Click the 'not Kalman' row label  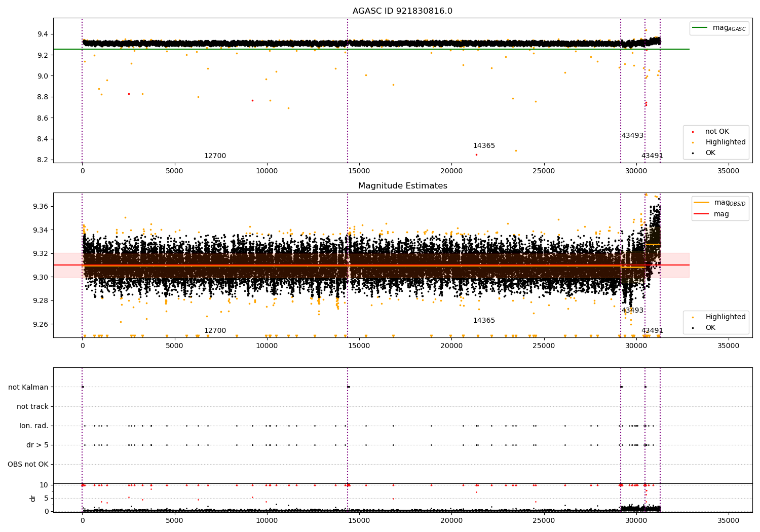coord(28,387)
